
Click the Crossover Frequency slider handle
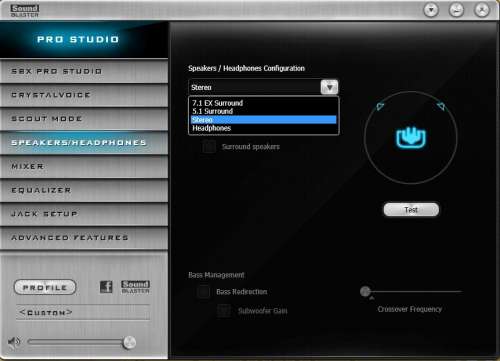[365, 291]
